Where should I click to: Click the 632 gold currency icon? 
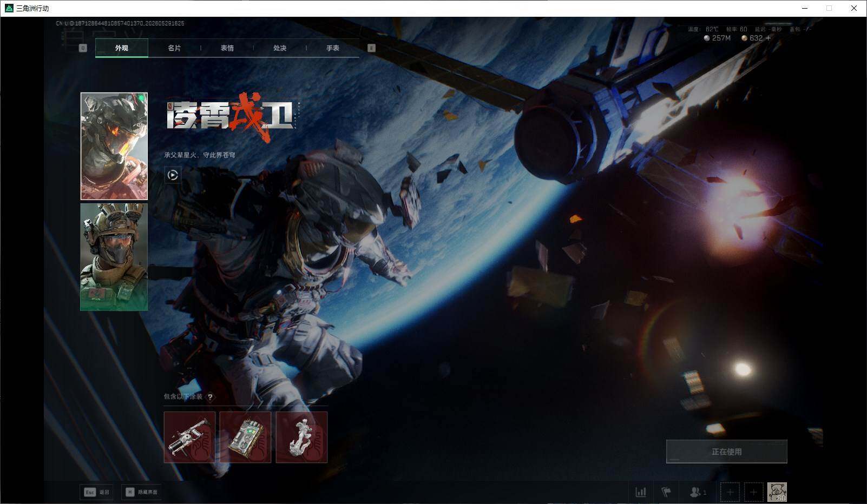pyautogui.click(x=744, y=38)
